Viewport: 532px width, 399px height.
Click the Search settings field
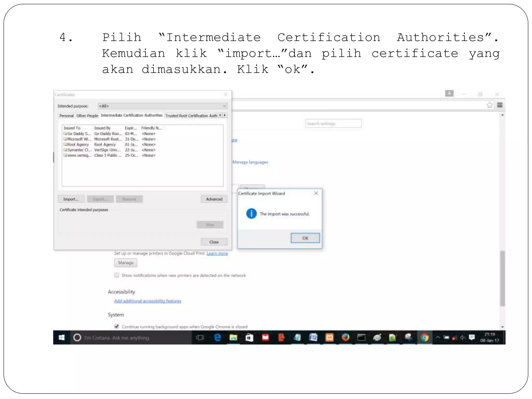click(333, 123)
